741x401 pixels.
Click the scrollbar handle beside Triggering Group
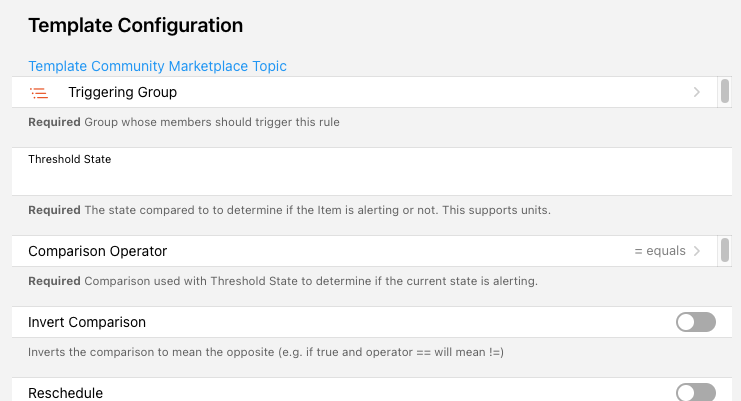coord(724,92)
